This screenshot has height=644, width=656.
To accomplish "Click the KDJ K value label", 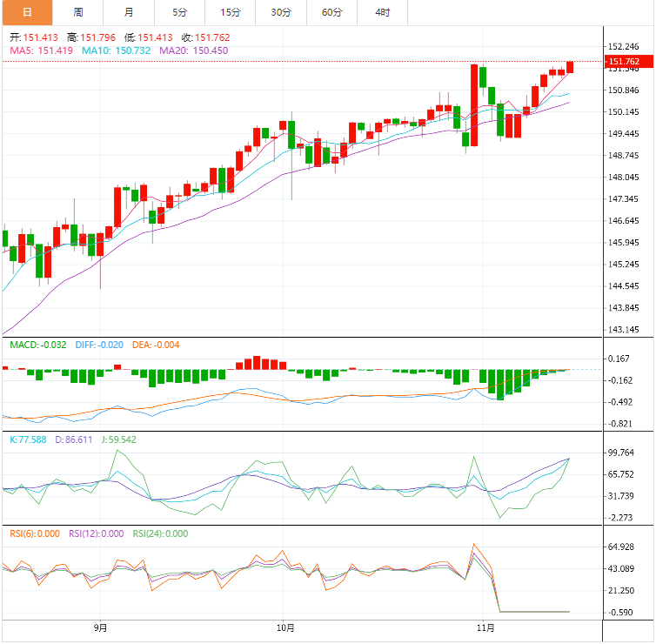I will click(28, 439).
